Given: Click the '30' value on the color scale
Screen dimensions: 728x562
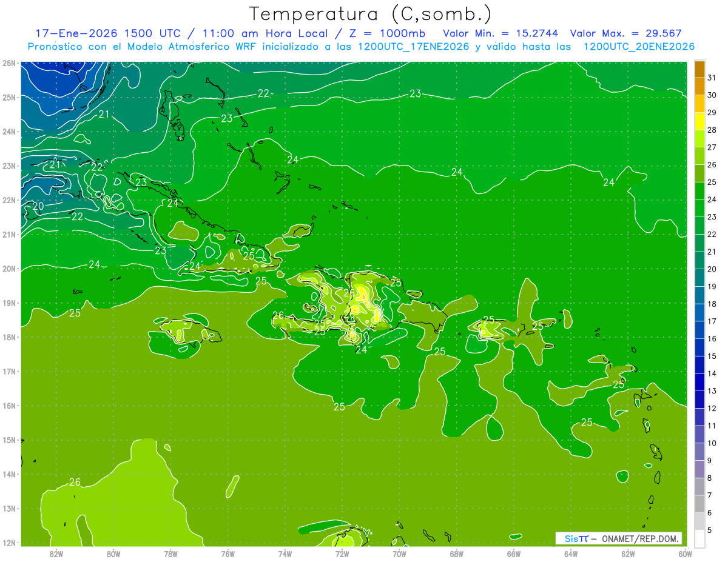Looking at the screenshot, I should (712, 95).
